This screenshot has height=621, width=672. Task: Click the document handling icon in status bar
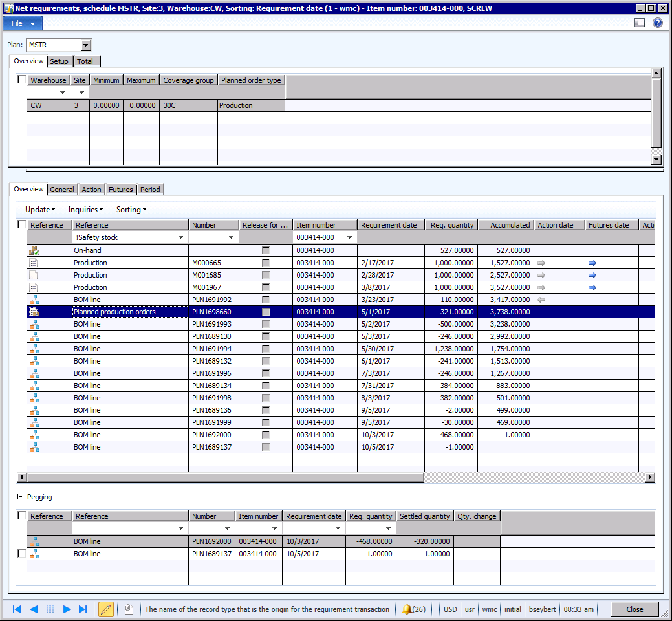pos(129,609)
